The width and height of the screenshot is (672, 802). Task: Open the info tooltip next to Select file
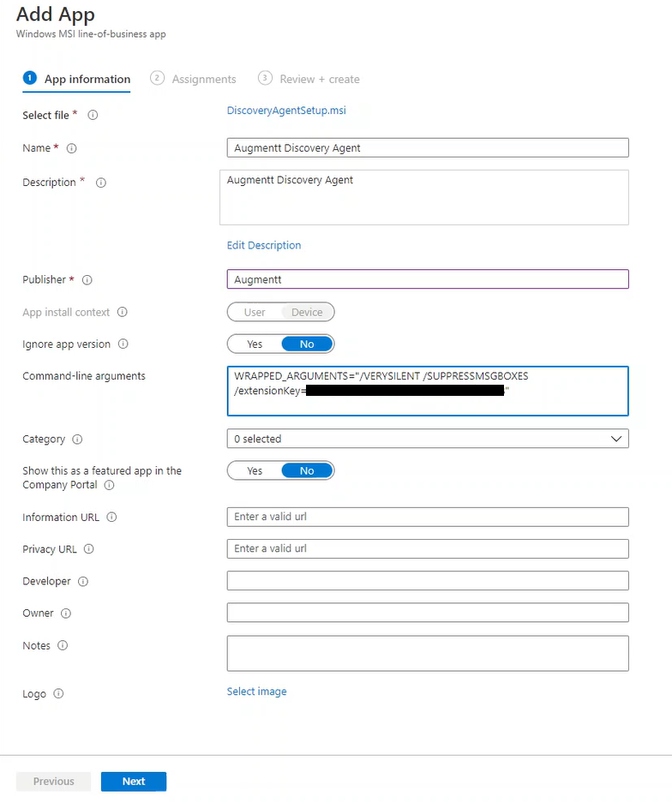[x=93, y=115]
